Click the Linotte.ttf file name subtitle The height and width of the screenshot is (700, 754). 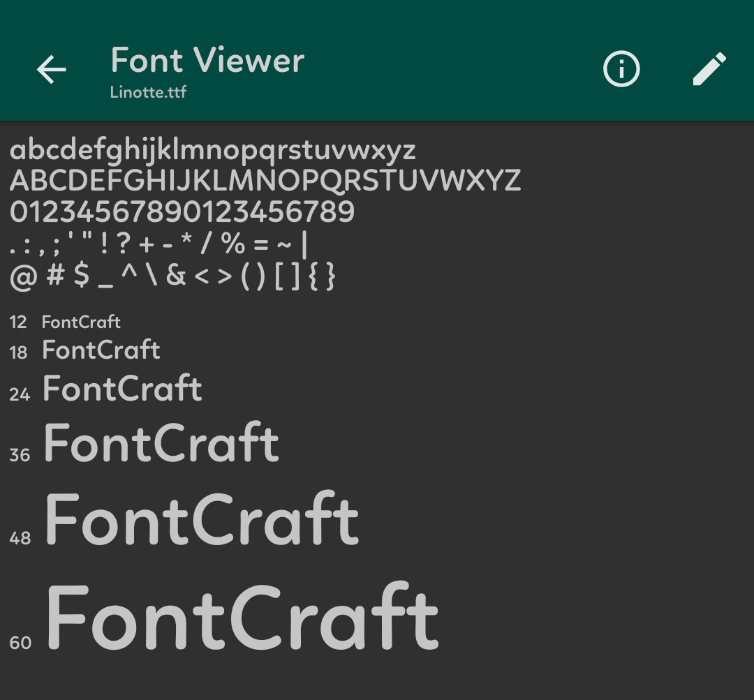click(148, 92)
